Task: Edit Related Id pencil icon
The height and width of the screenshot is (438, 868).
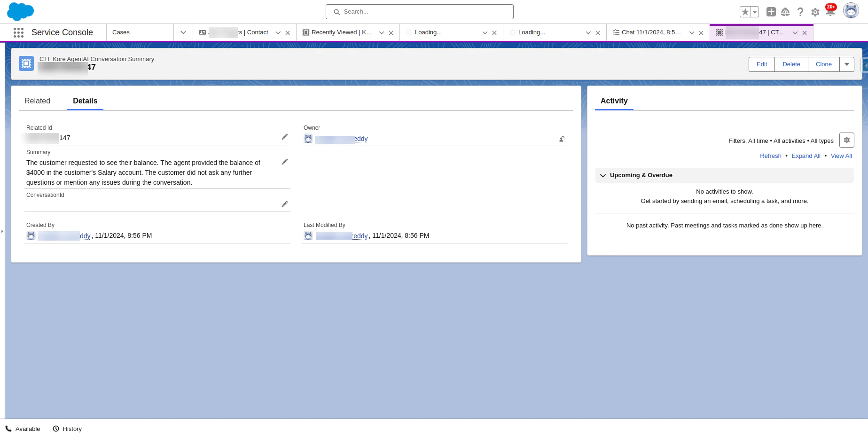Action: (x=284, y=137)
